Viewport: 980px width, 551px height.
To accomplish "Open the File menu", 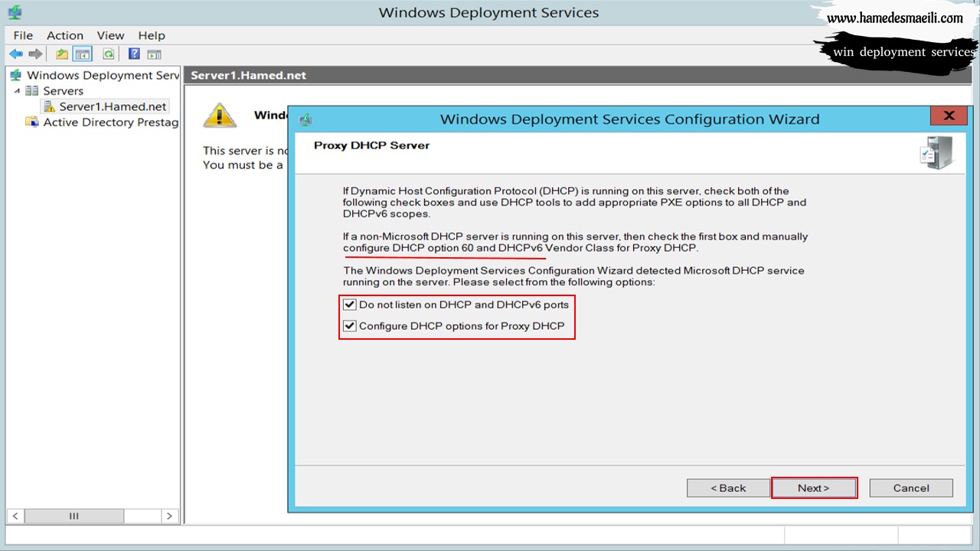I will [x=23, y=35].
